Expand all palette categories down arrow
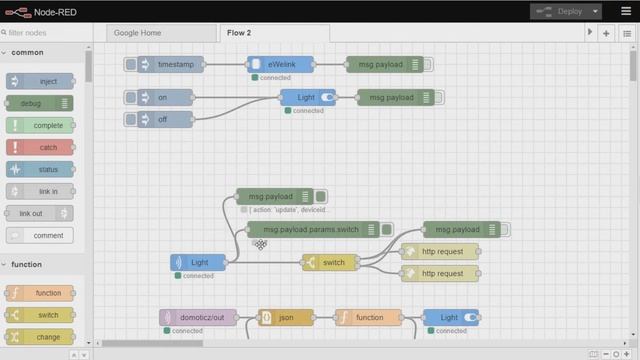This screenshot has width=640, height=360. click(x=84, y=355)
